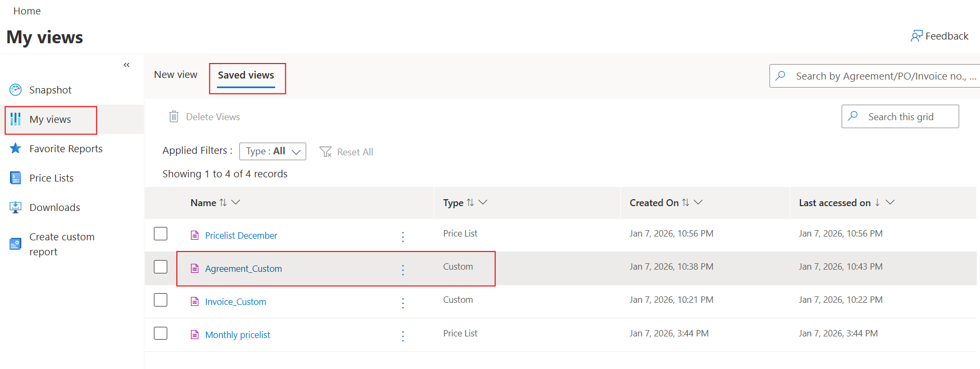
Task: Click the Create custom report icon
Action: (15, 244)
